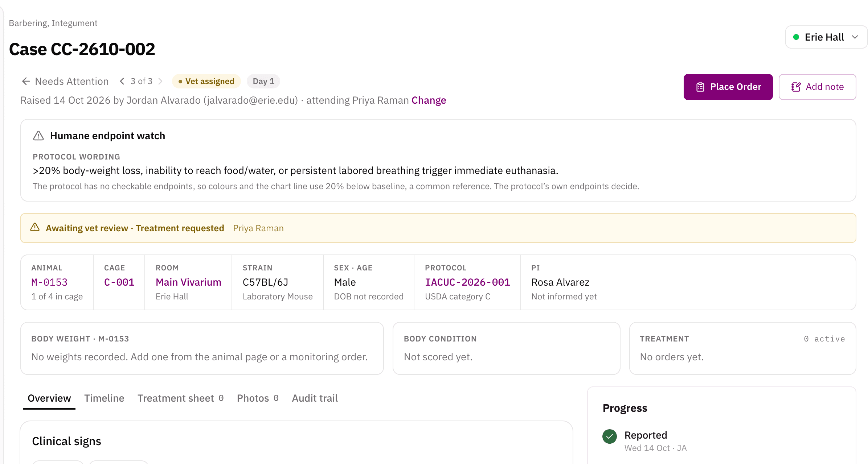
Task: Click the green status dot by Erie Hall
Action: tap(796, 37)
